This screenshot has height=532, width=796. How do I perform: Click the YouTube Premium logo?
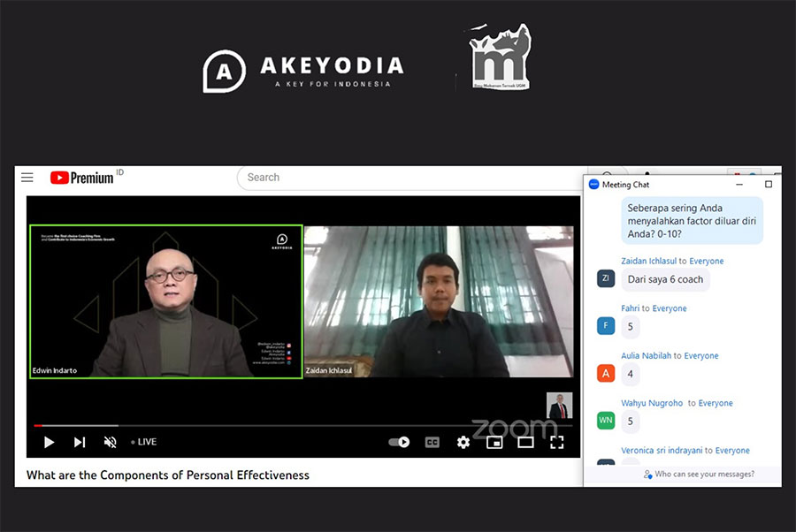click(82, 178)
